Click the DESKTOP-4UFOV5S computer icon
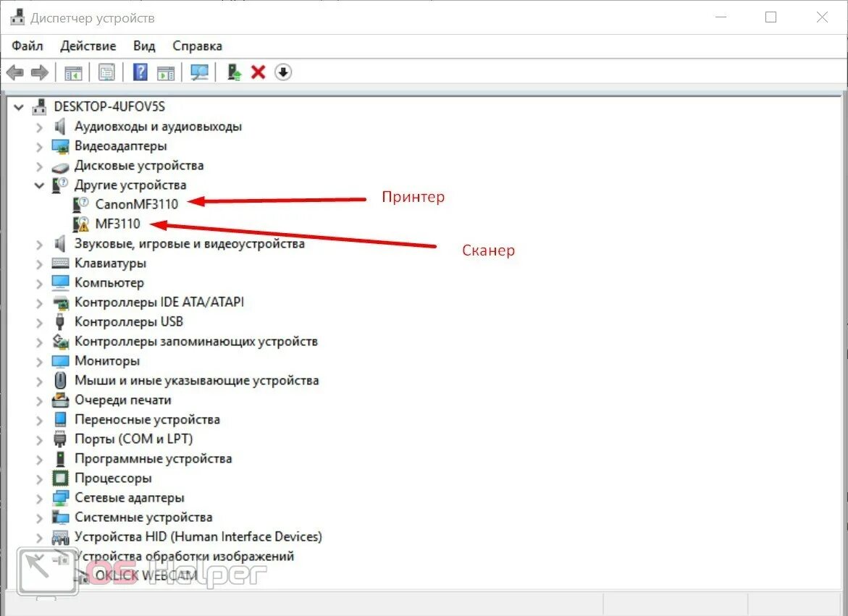 tap(39, 106)
